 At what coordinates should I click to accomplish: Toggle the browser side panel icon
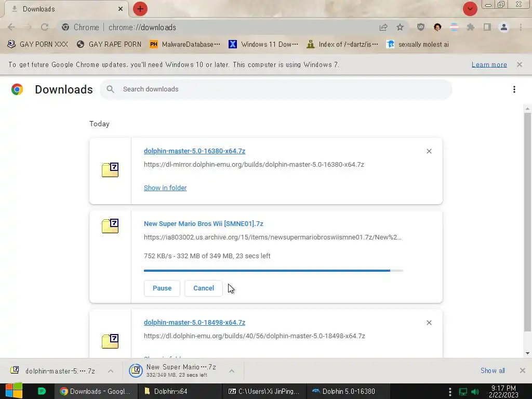pos(487,27)
